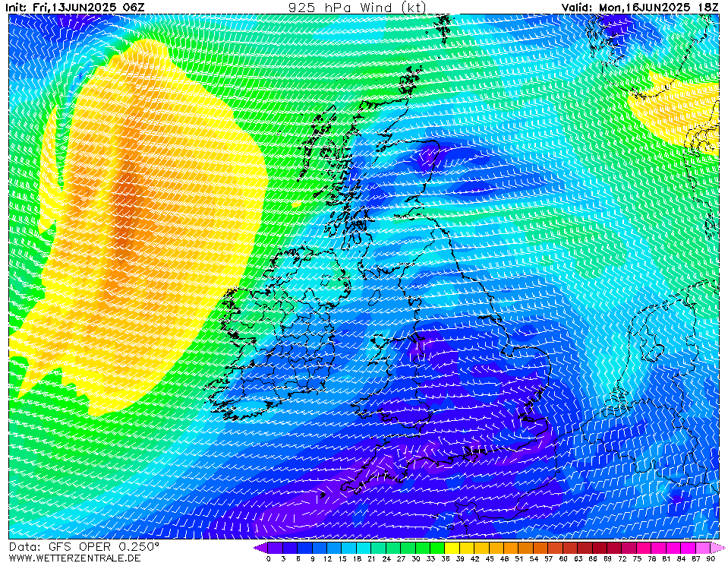The width and height of the screenshot is (728, 563).
Task: Click the pink right arrow end of the legend
Action: click(717, 547)
